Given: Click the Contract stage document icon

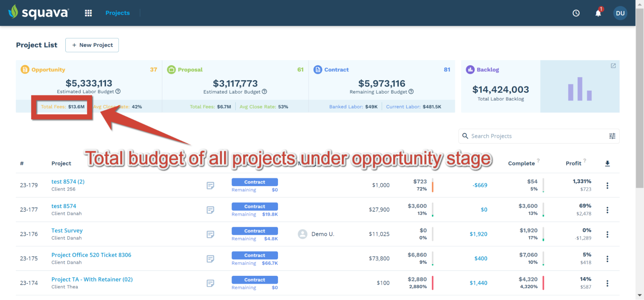Looking at the screenshot, I should pyautogui.click(x=318, y=69).
